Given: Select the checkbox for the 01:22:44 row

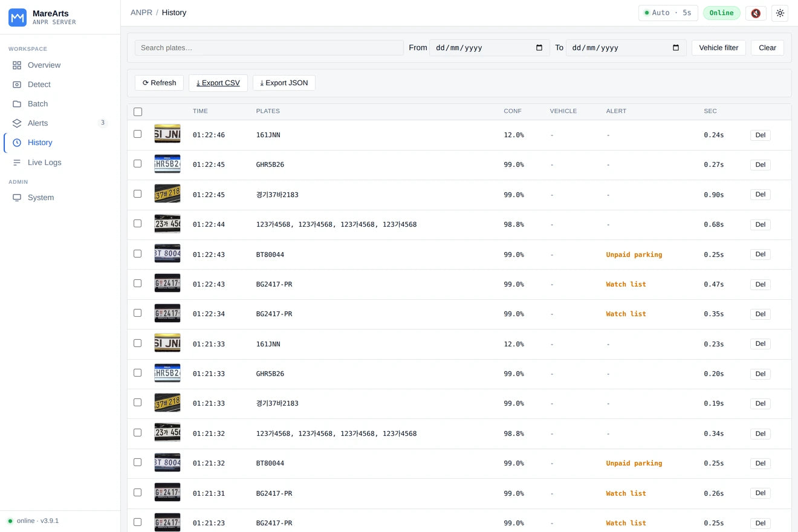Looking at the screenshot, I should (x=138, y=224).
